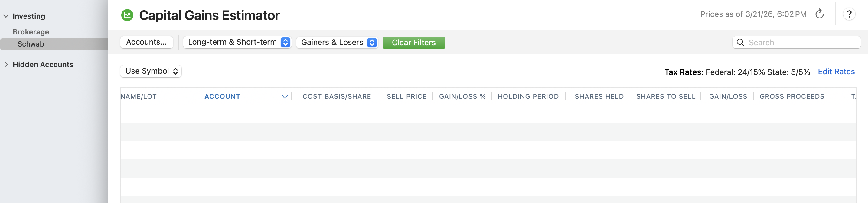
Task: Sort by the Gross Proceeds column
Action: [x=791, y=97]
